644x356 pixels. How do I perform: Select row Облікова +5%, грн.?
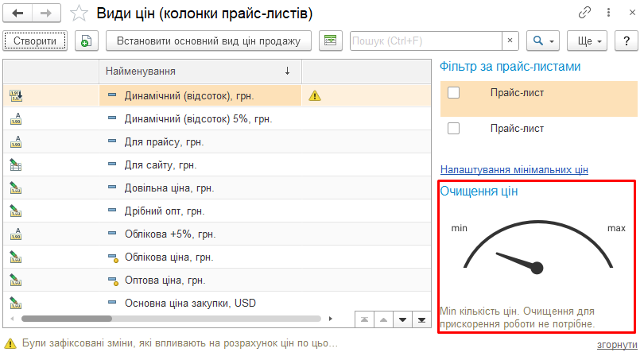pos(217,234)
